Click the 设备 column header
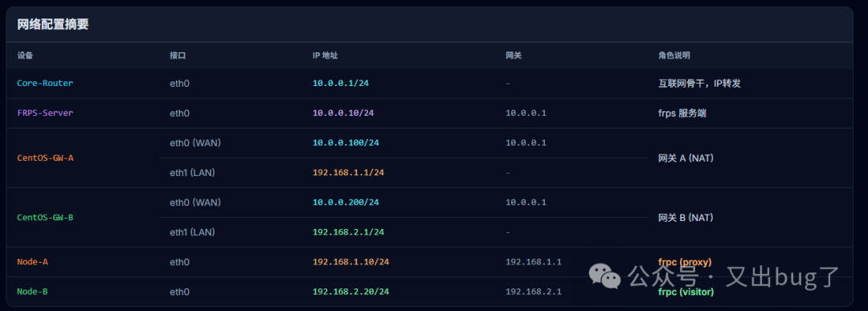This screenshot has height=311, width=868. [25, 56]
